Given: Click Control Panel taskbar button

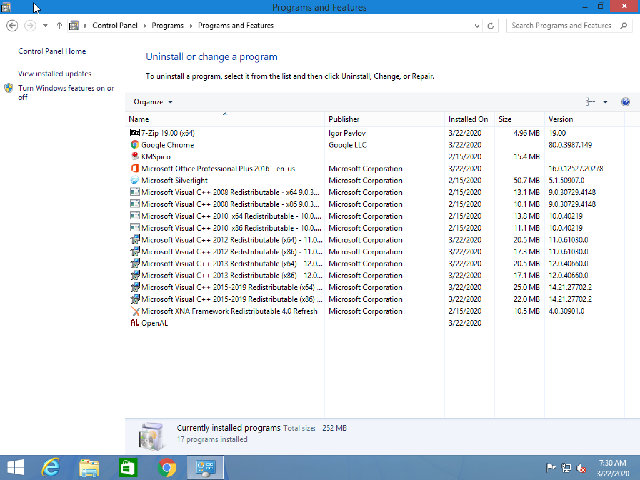Looking at the screenshot, I should [205, 468].
